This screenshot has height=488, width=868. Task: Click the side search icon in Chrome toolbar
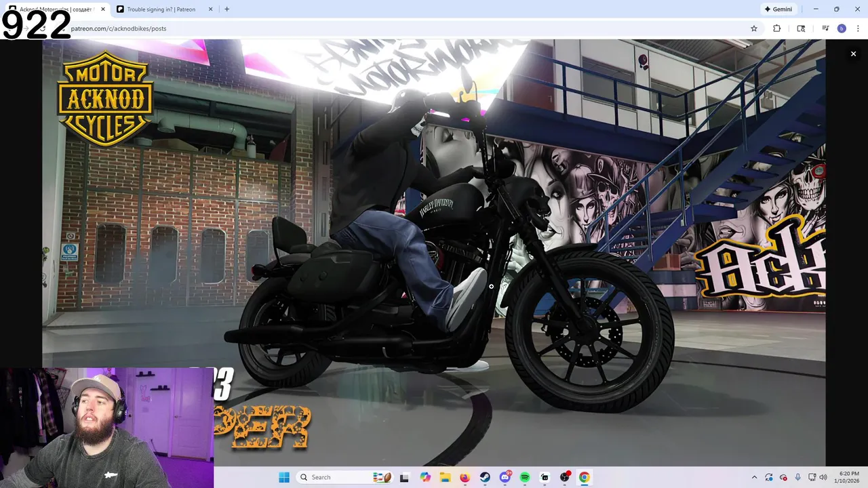(801, 28)
